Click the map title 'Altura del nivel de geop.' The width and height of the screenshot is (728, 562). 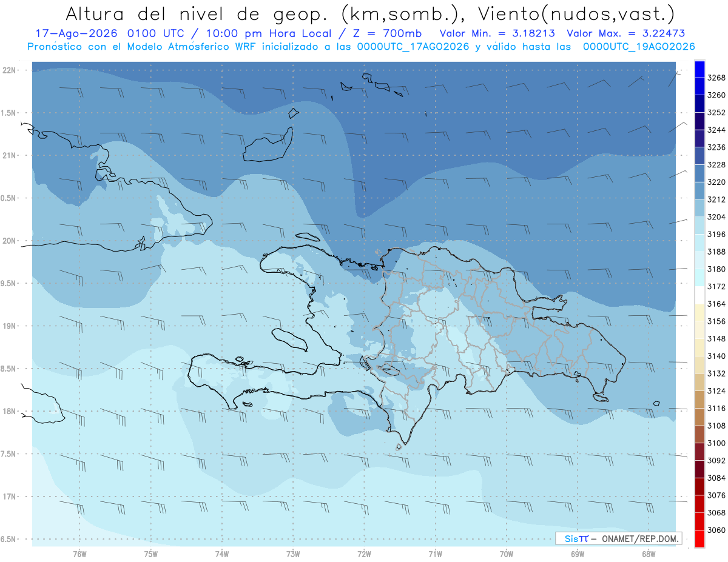(x=197, y=13)
